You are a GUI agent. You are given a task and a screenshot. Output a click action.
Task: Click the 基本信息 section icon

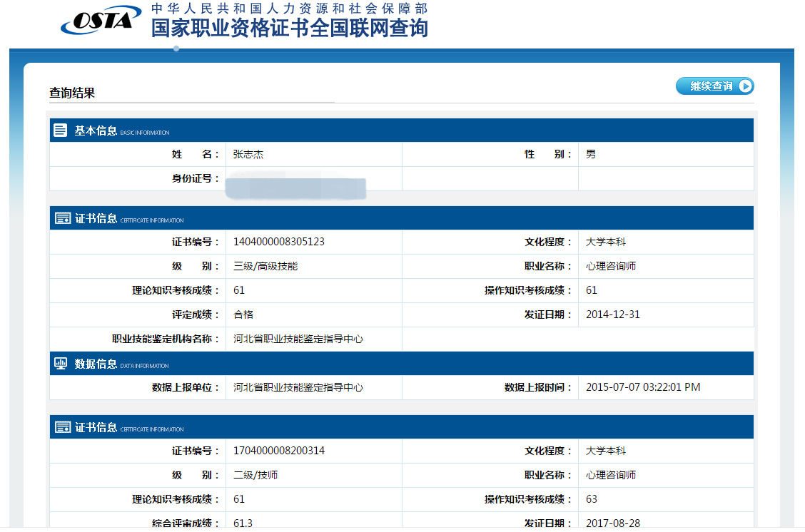click(61, 131)
